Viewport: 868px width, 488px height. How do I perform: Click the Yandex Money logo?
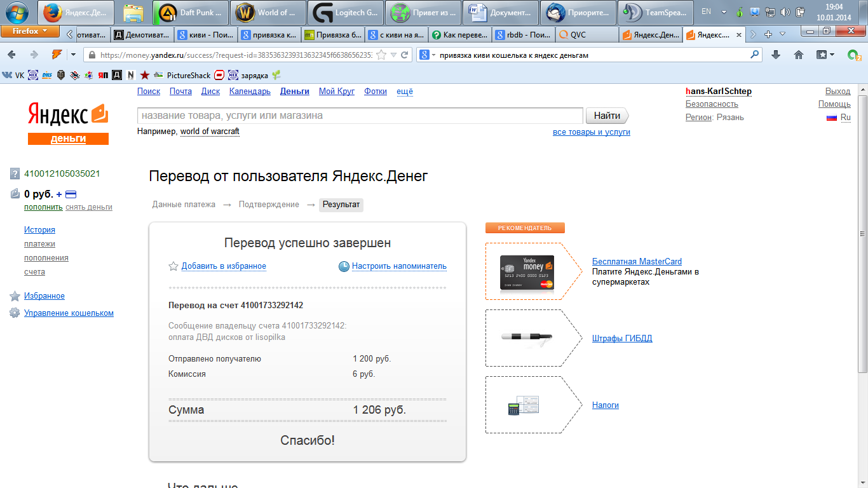68,124
